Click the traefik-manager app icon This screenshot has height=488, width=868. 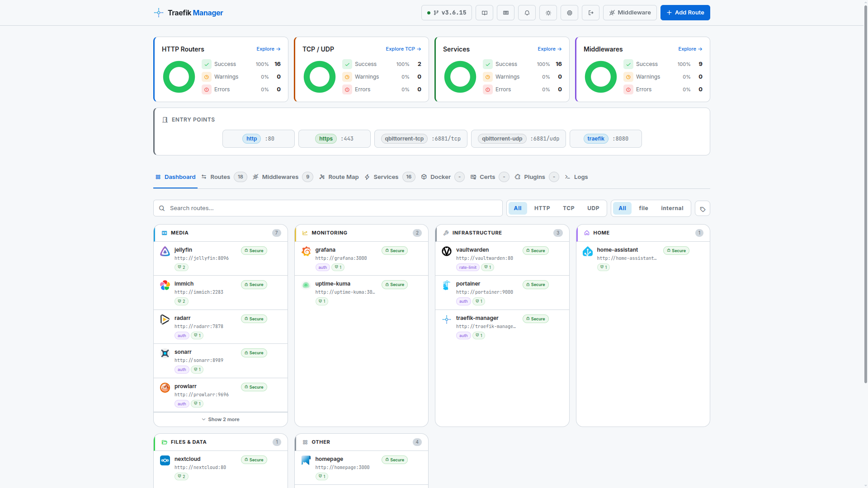[447, 319]
